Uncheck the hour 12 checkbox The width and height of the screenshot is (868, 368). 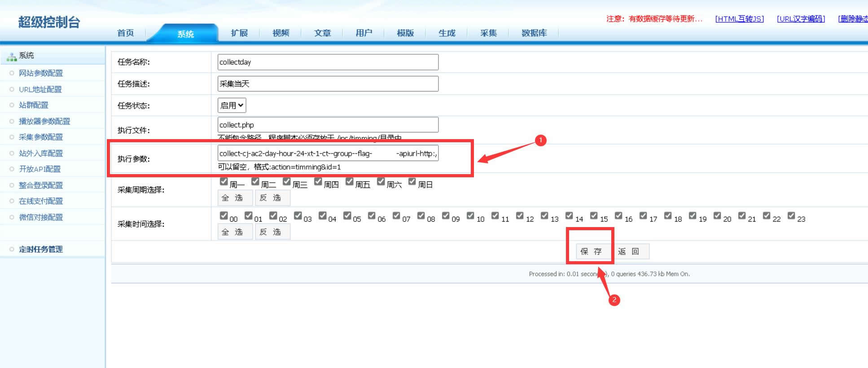tap(520, 216)
